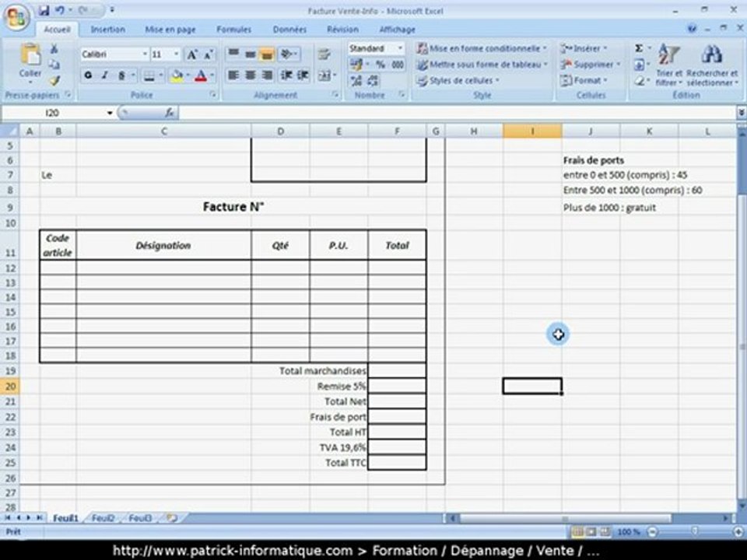The height and width of the screenshot is (560, 747).
Task: Open the Affichage tab
Action: tap(397, 30)
